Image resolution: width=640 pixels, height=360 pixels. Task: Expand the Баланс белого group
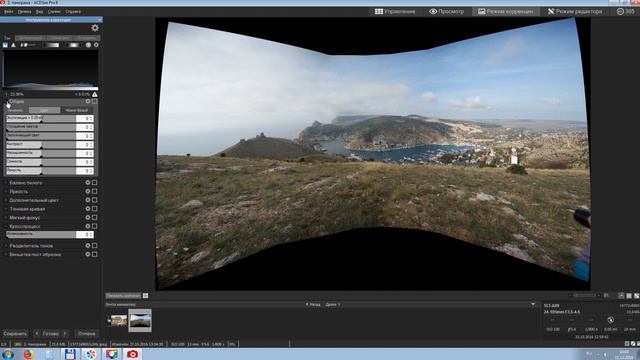(6, 182)
